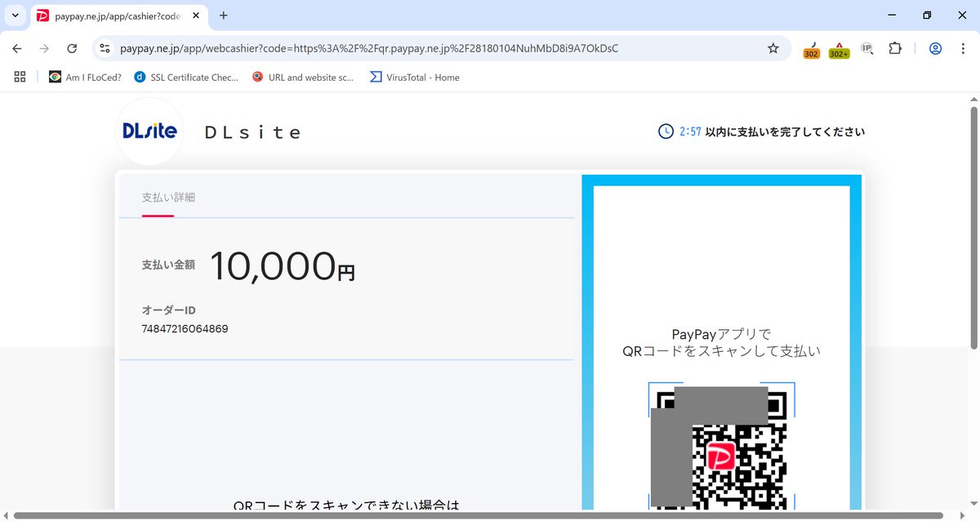Image resolution: width=980 pixels, height=521 pixels.
Task: Open the tab search chevron
Action: [15, 16]
